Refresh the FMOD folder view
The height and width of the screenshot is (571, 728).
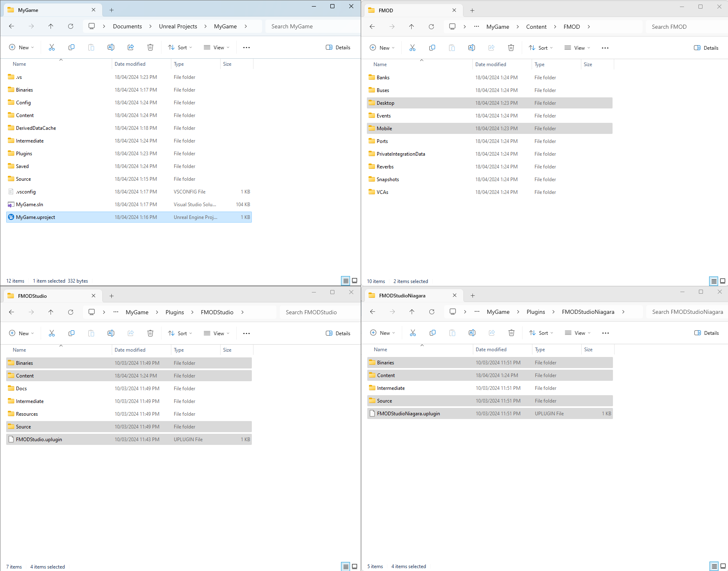[x=431, y=26]
